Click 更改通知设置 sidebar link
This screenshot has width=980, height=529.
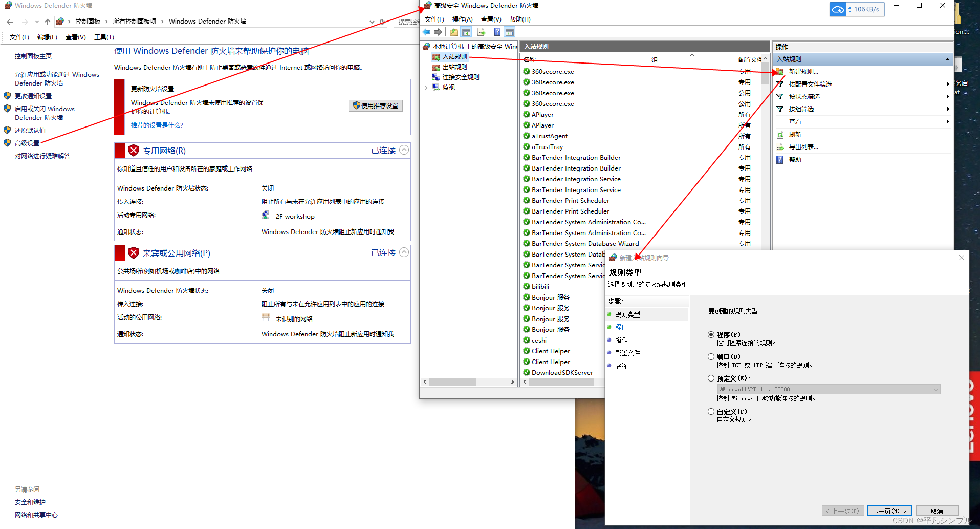(33, 96)
